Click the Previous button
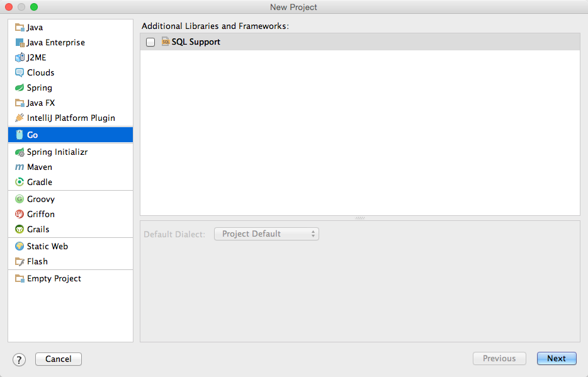This screenshot has width=588, height=377. coord(499,358)
